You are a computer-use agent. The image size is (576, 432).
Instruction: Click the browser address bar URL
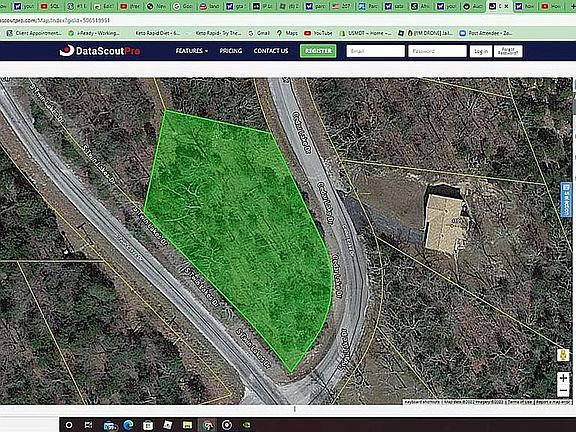click(55, 20)
